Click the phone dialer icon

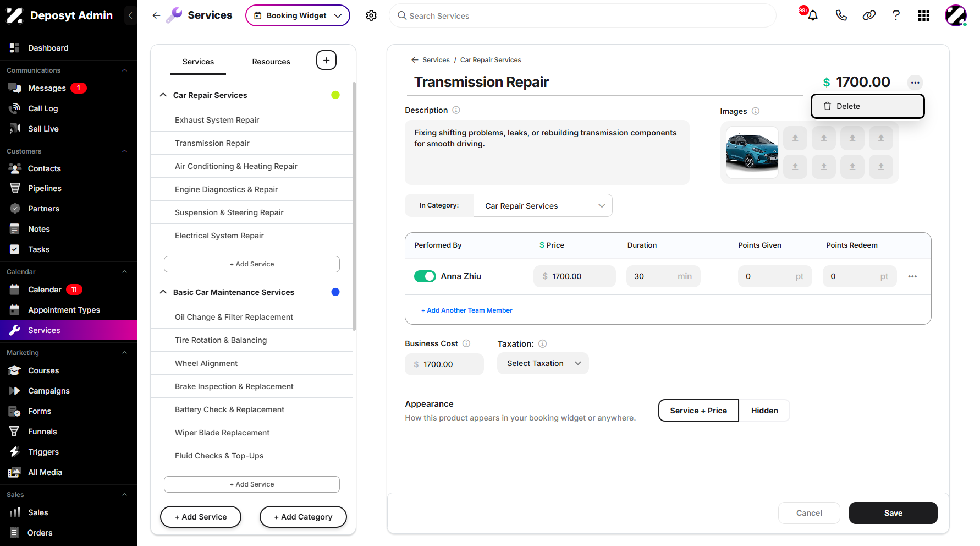pyautogui.click(x=841, y=15)
